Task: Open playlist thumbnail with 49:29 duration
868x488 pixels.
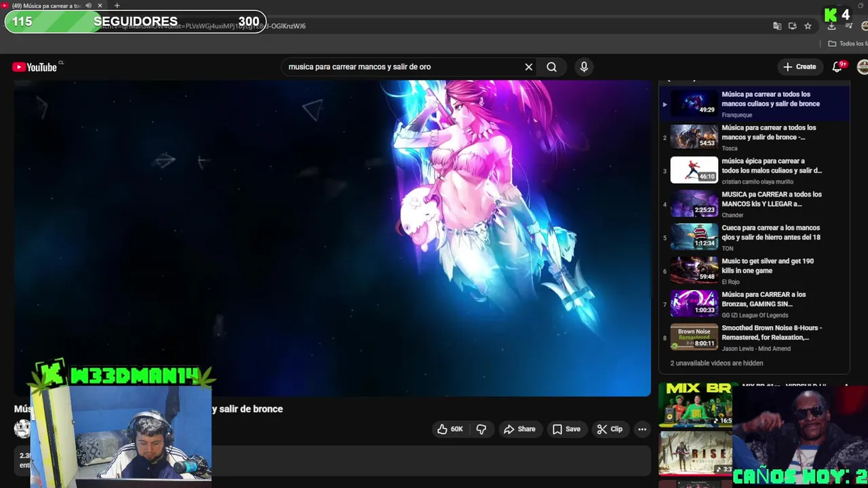Action: point(694,103)
